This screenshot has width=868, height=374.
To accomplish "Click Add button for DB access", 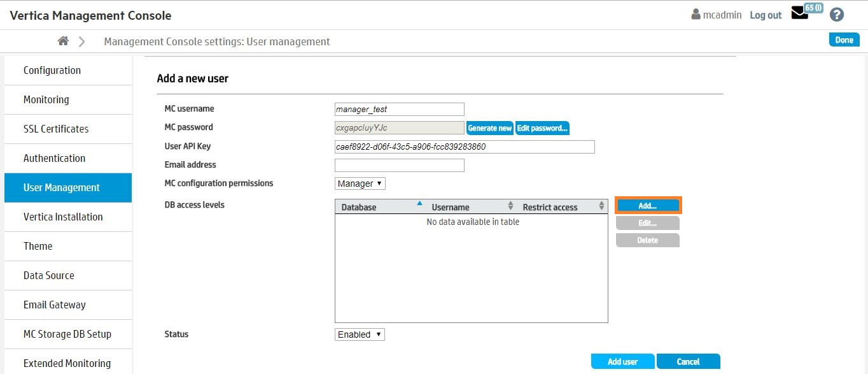I will [x=648, y=206].
